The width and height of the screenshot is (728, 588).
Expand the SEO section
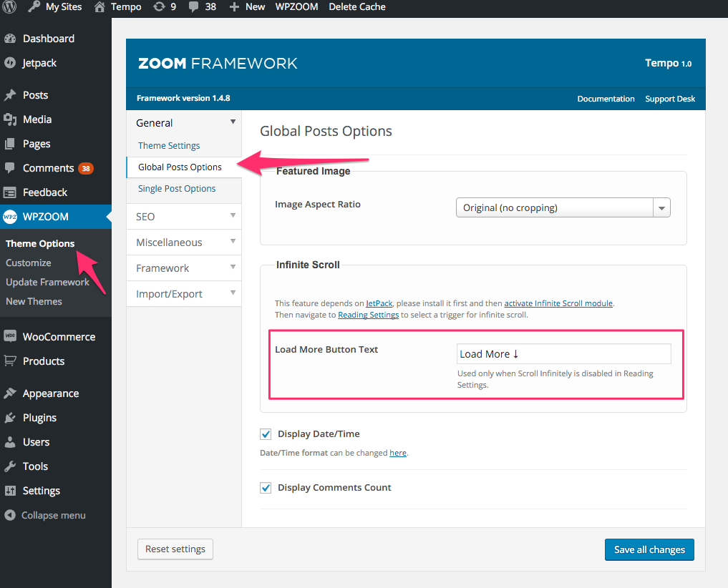[184, 216]
